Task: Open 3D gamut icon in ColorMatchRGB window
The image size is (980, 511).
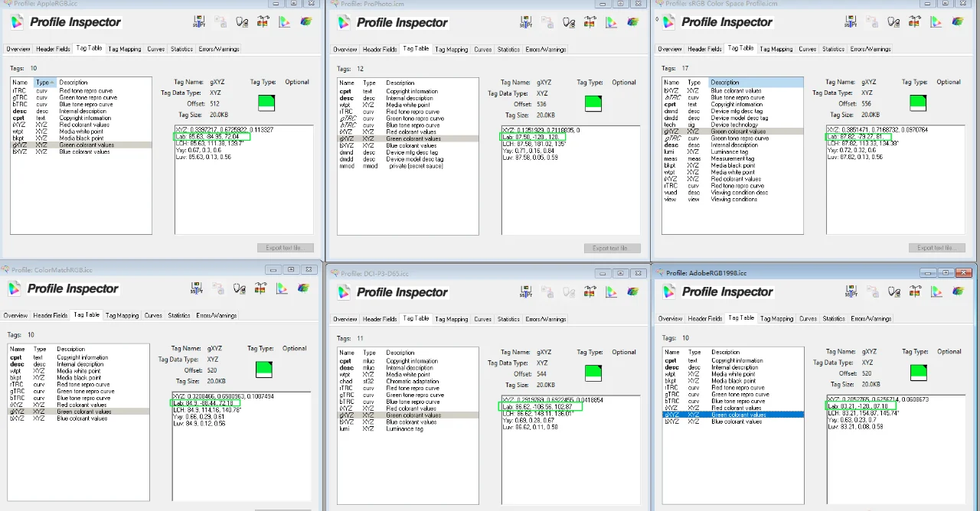Action: (x=304, y=288)
